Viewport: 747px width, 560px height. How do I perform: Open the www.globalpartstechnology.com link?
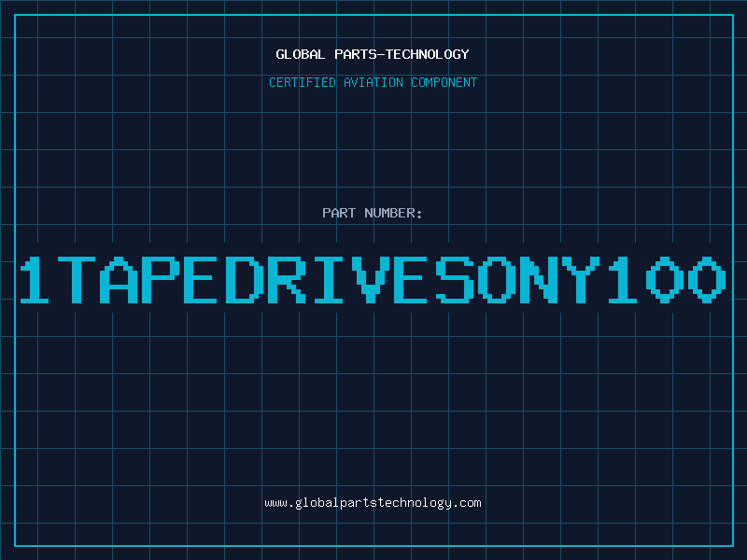[373, 503]
